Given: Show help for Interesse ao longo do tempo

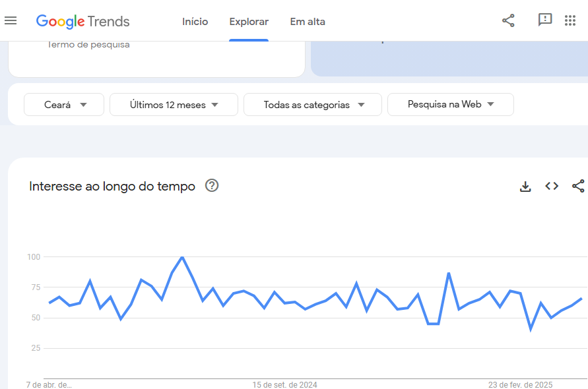Looking at the screenshot, I should (x=212, y=185).
